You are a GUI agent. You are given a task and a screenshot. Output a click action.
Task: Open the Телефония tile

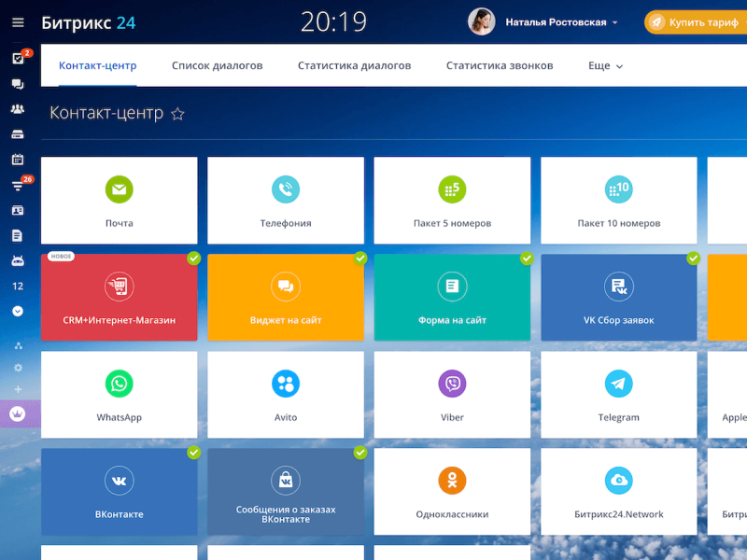(286, 201)
